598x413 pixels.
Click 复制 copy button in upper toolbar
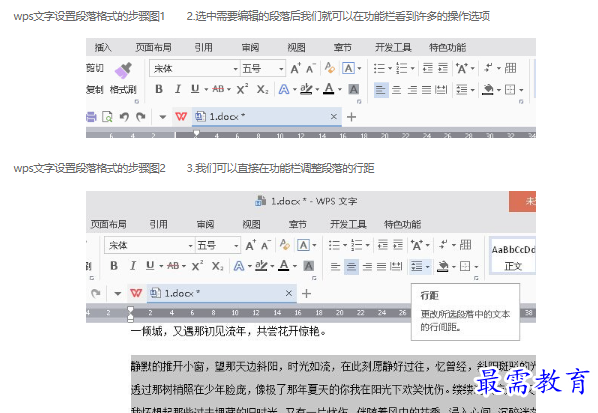95,90
